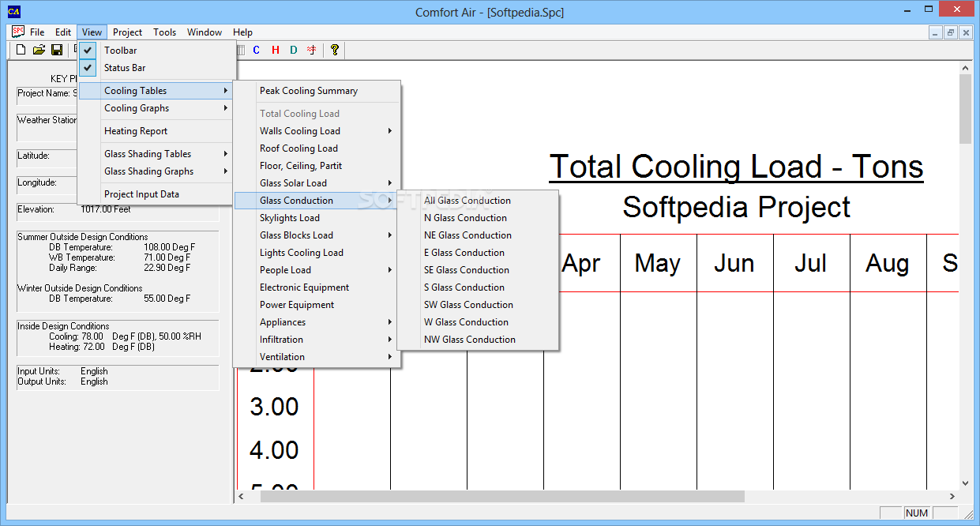Click the scroll left arrow button
The image size is (980, 526).
click(242, 496)
